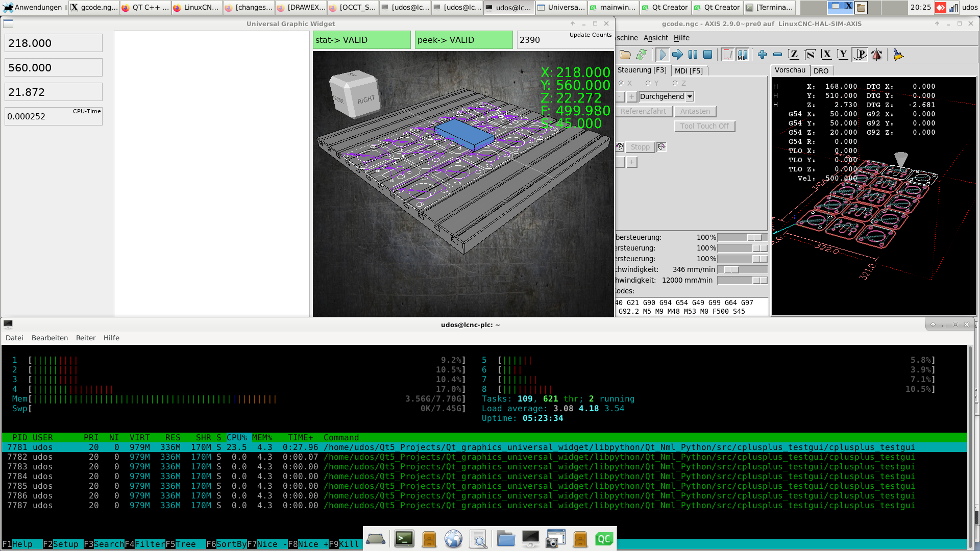Toggle block delete skip-lines icon
The width and height of the screenshot is (980, 551).
727,55
